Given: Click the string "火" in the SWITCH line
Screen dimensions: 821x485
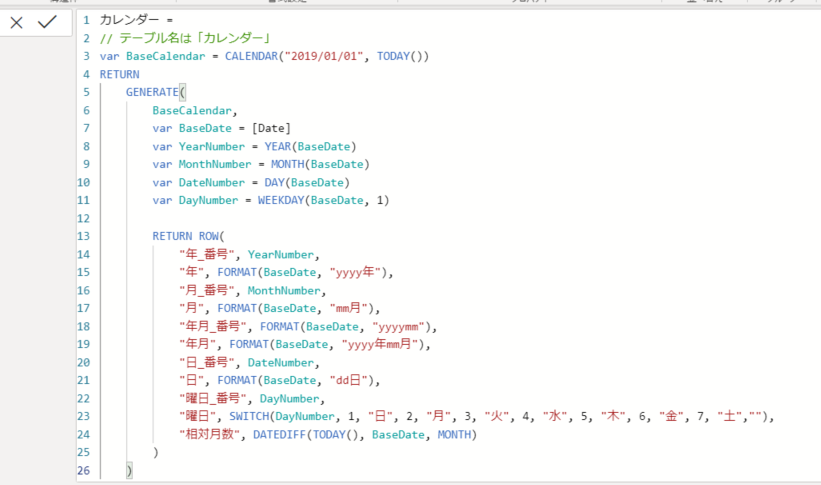Looking at the screenshot, I should coord(497,417).
